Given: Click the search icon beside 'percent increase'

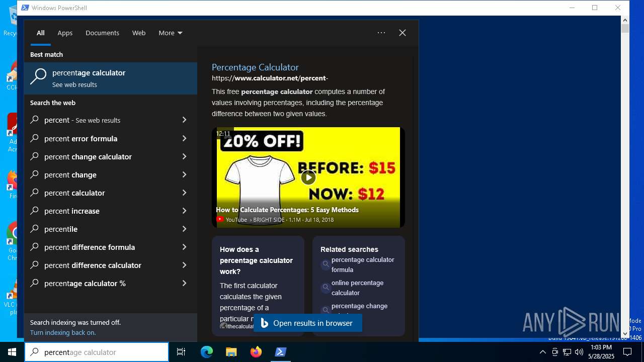Looking at the screenshot, I should click(35, 211).
